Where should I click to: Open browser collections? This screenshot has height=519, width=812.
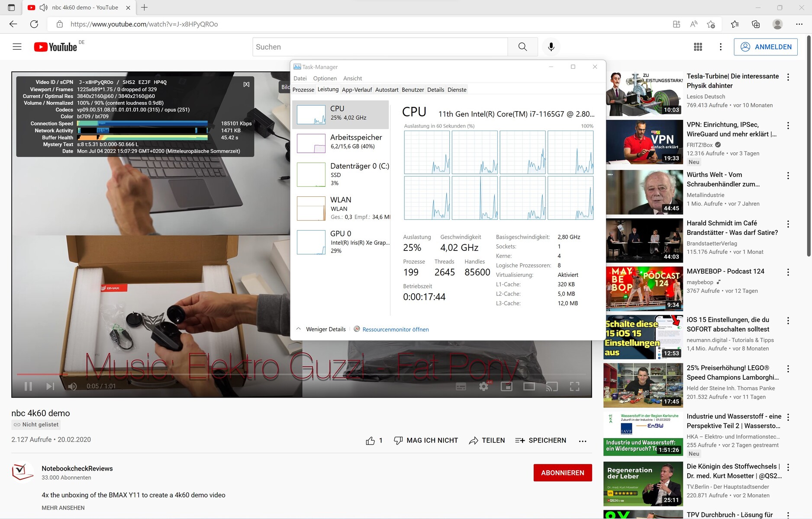[756, 24]
